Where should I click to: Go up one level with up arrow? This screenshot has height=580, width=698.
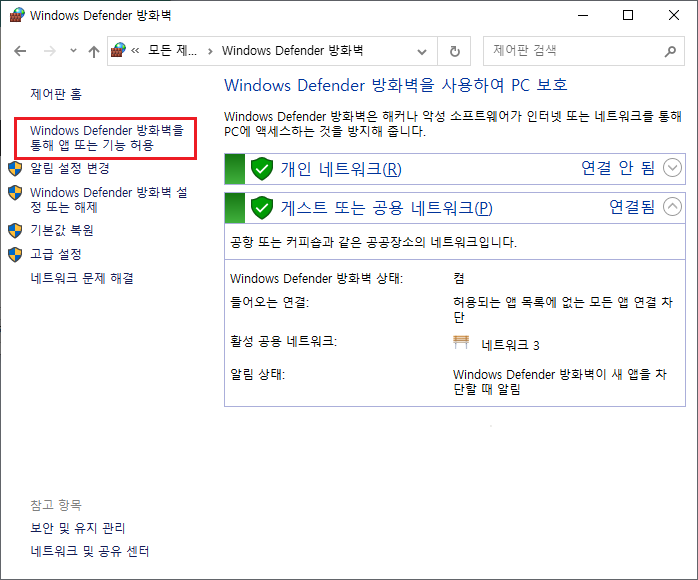pyautogui.click(x=93, y=52)
